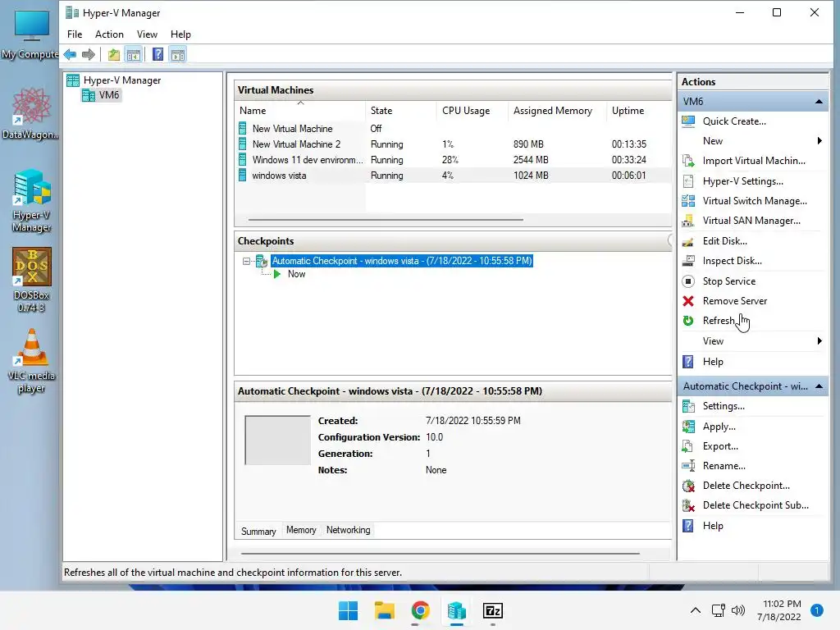Select the Now checkpoint node
Screen dimensions: 840x630
[x=296, y=274]
